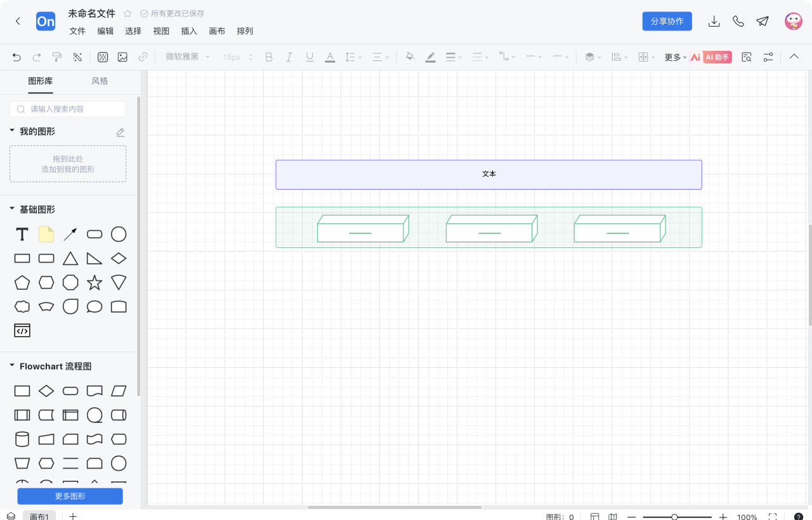Insert an image using toolbar icon
The image size is (812, 520).
122,57
